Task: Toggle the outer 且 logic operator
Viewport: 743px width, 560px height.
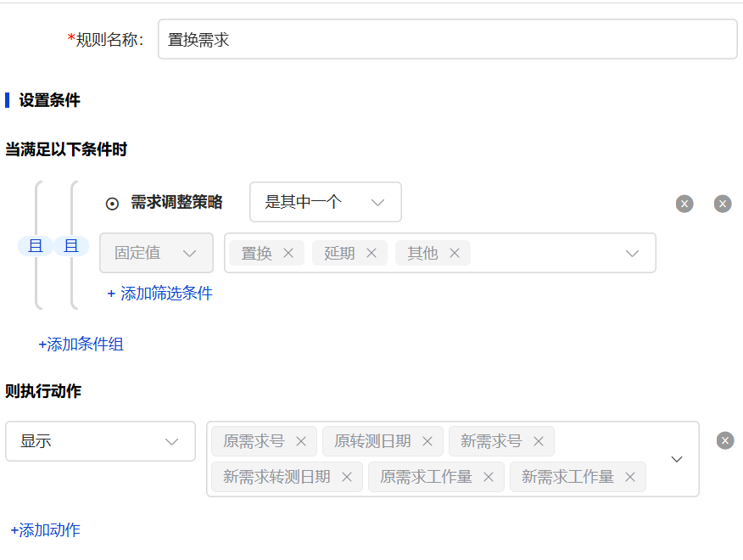Action: (36, 246)
